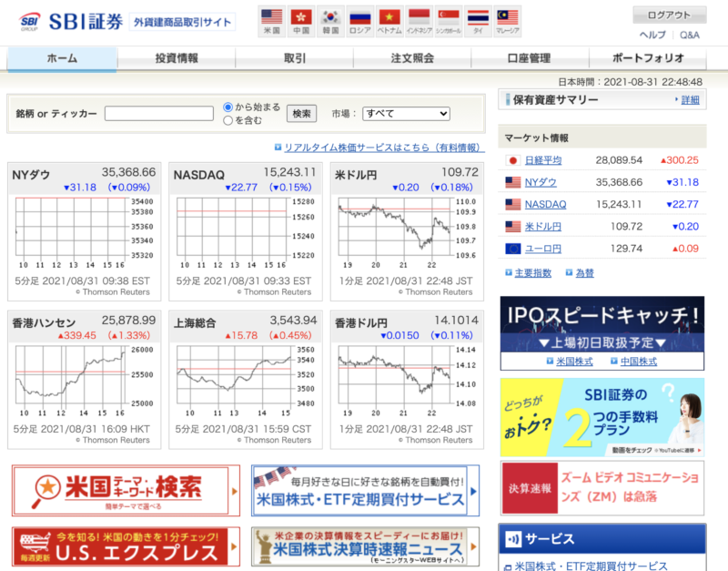Open the 香港ドル円 chart thumbnail

click(407, 380)
